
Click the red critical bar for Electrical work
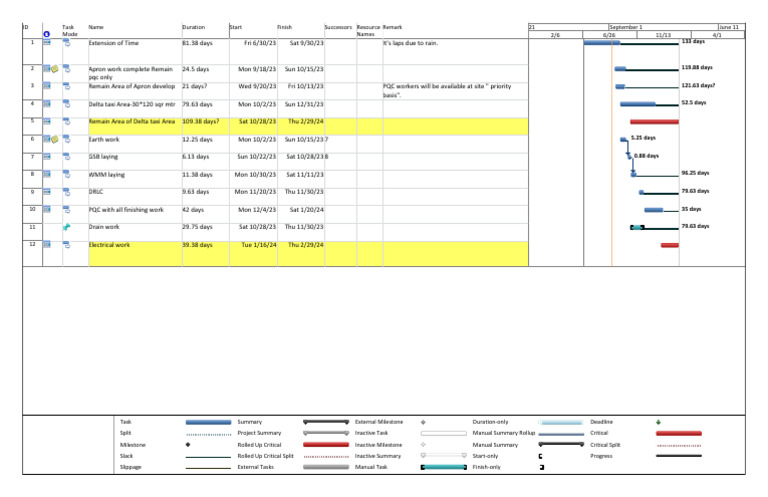tap(670, 245)
